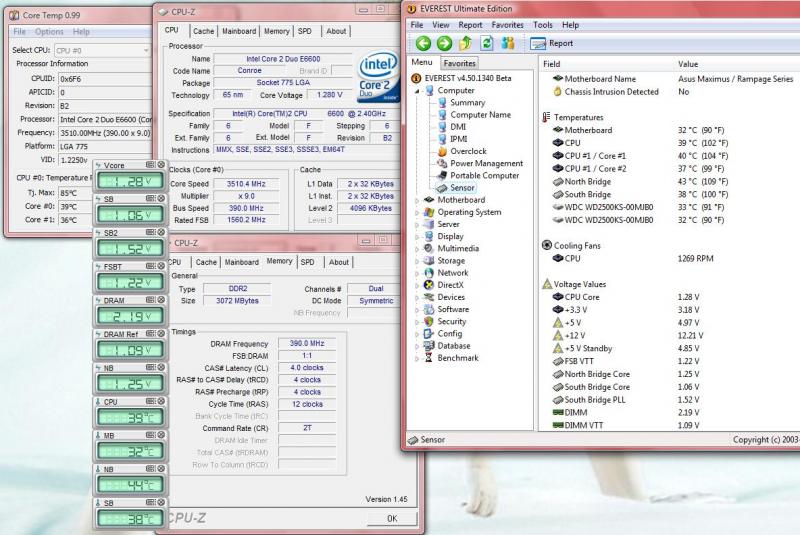Open the Help menu in Core Temp
Image resolution: width=800 pixels, height=535 pixels.
81,32
